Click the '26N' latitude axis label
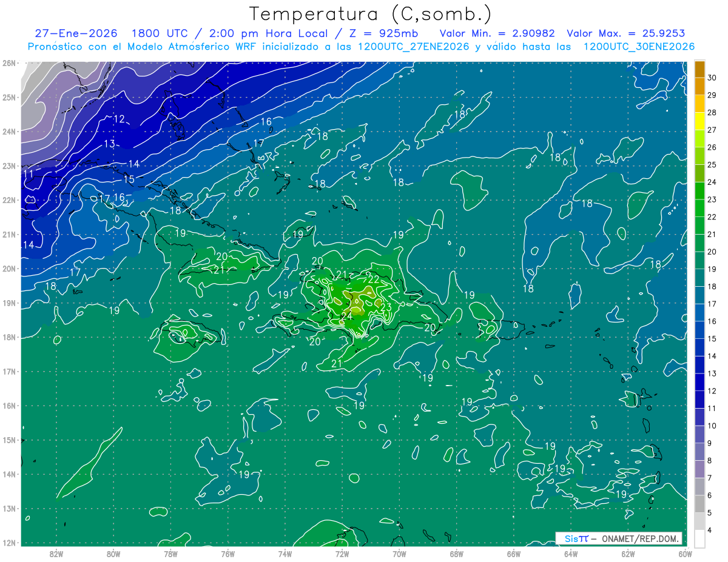Screen dimensions: 728x562 8,63
